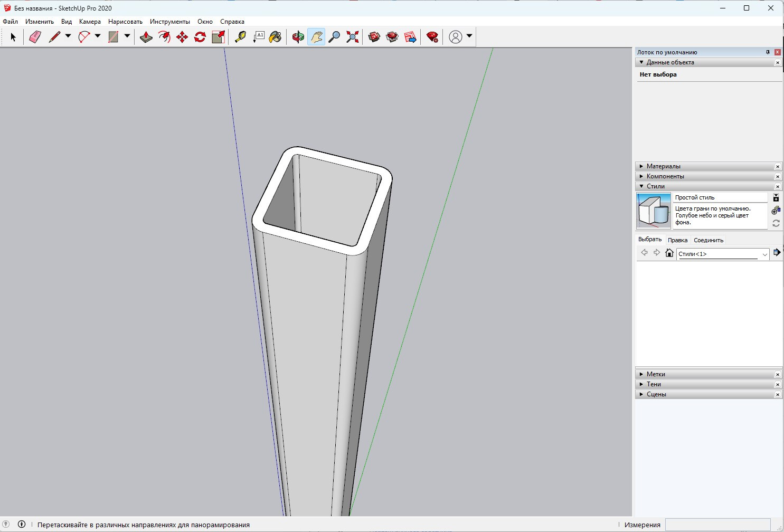Click the update style refresh icon
Screen dimensions: 784x532
(x=776, y=223)
